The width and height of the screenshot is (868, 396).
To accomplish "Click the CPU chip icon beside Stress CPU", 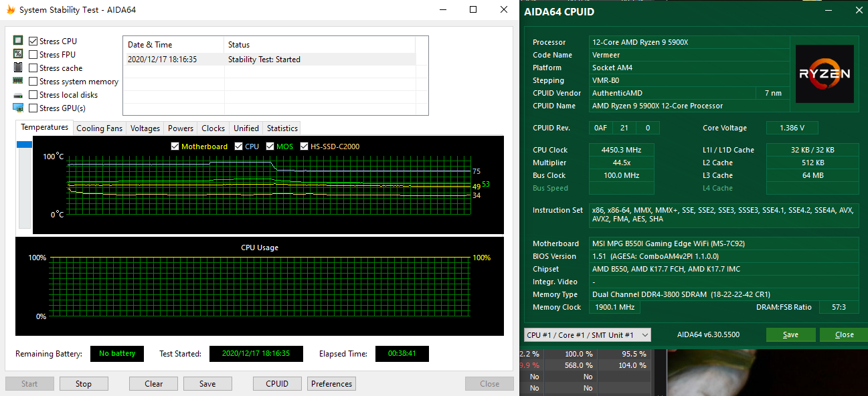I will [18, 41].
